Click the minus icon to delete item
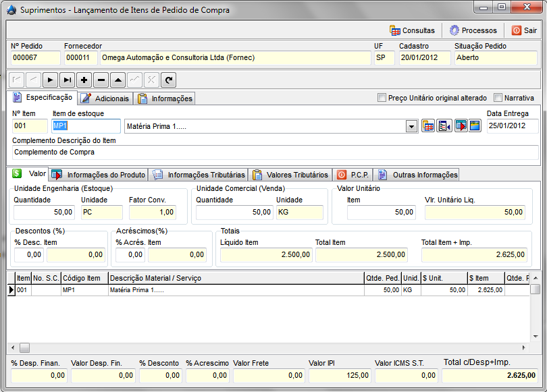 (101, 80)
